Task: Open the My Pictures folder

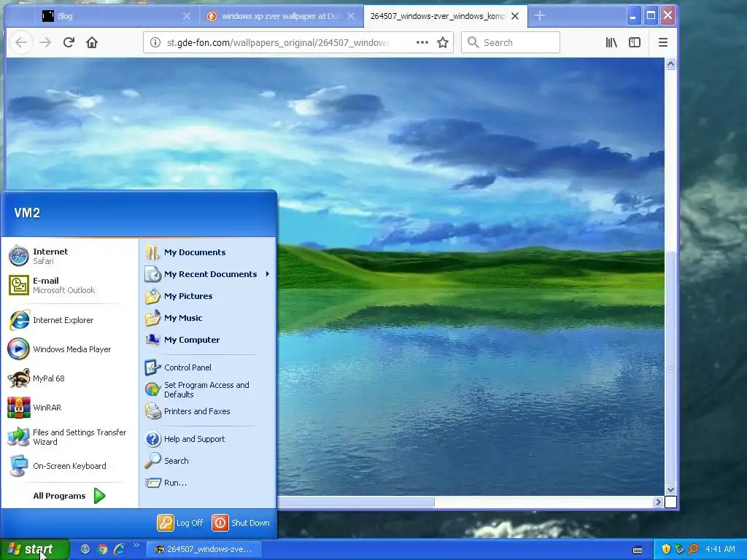Action: pyautogui.click(x=208, y=296)
